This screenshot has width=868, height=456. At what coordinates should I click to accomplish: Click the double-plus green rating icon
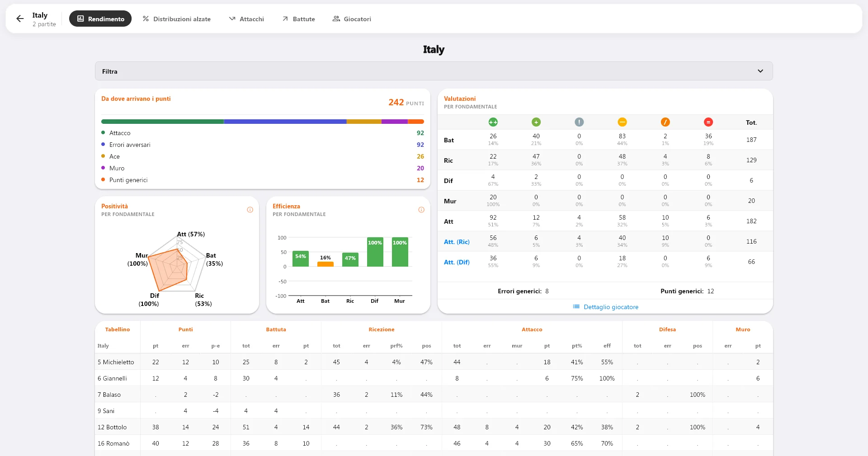click(493, 122)
